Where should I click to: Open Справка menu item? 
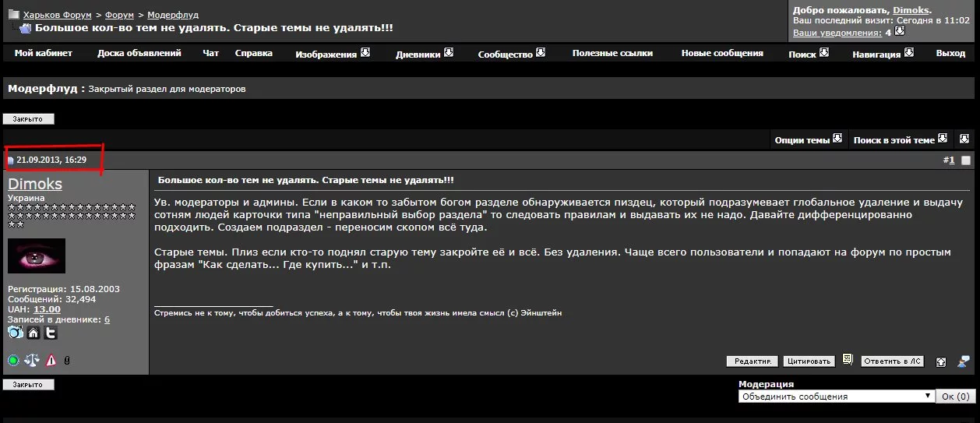click(254, 53)
